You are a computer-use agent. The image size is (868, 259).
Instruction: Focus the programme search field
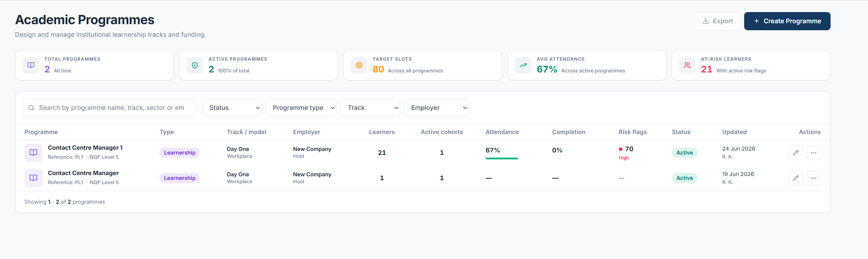[110, 108]
